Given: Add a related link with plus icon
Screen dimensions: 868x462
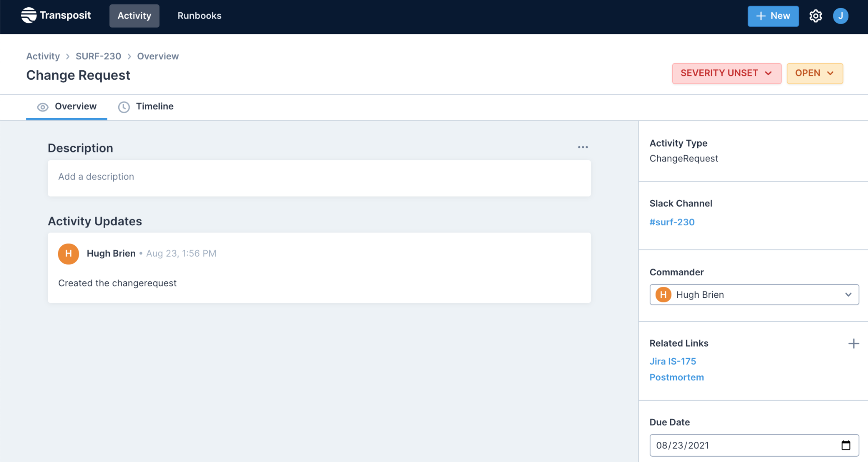Looking at the screenshot, I should coord(853,343).
